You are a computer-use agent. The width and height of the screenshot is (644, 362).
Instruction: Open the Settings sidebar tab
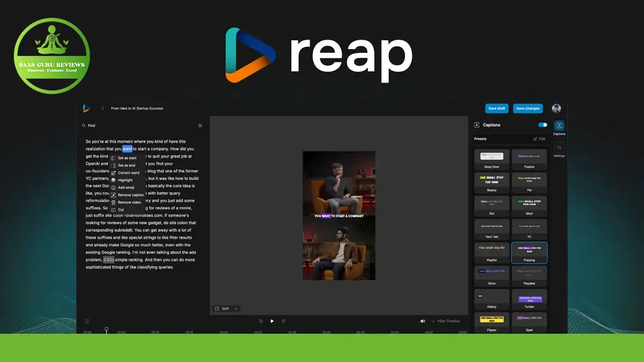coord(559,150)
